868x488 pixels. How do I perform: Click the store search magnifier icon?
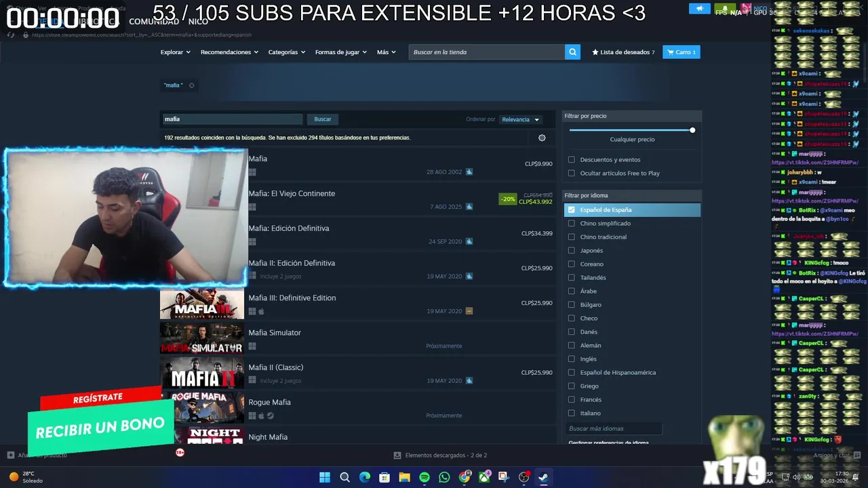click(x=573, y=52)
